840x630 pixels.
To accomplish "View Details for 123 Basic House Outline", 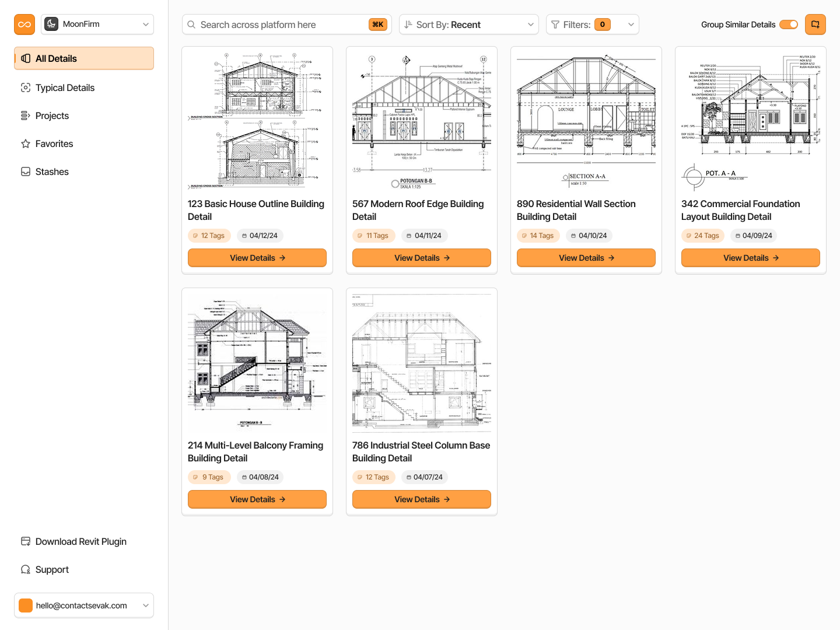I will [257, 258].
